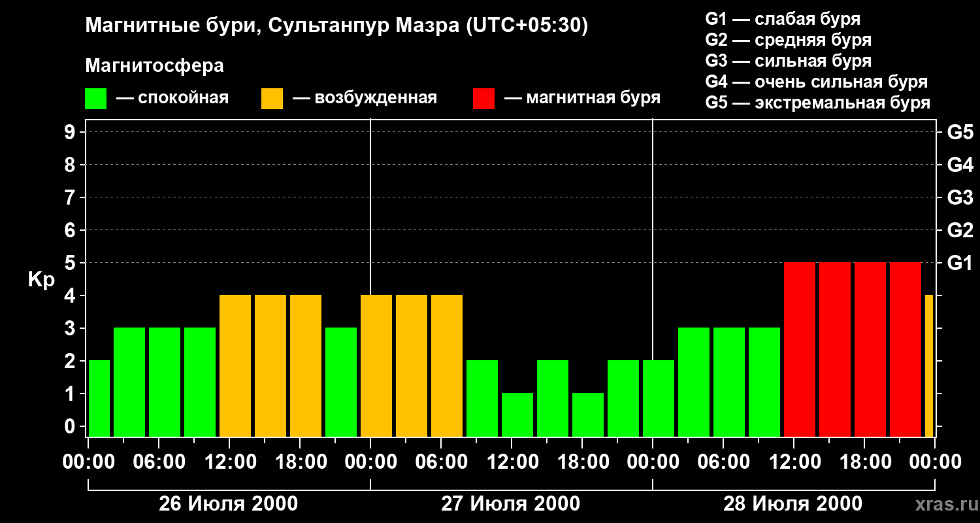Click 'G1 — слабая буря' legend line

(783, 19)
